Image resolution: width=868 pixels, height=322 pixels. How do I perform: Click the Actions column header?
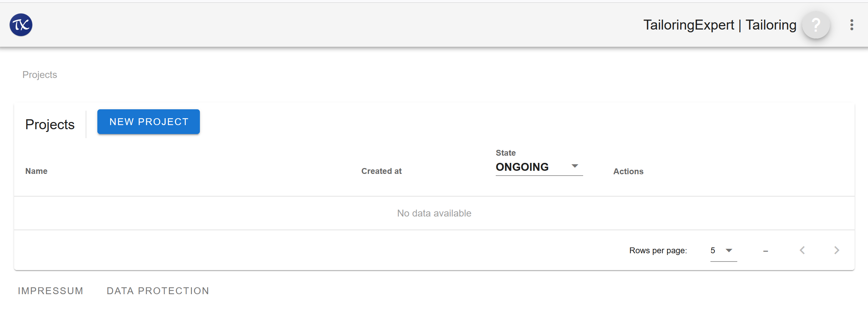click(x=628, y=171)
